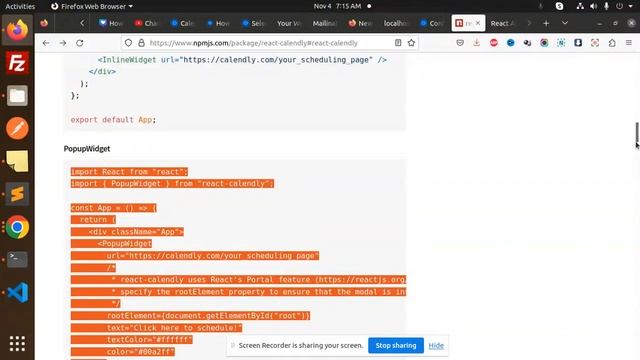Open Activities overview
The width and height of the screenshot is (640, 360).
coord(20,6)
